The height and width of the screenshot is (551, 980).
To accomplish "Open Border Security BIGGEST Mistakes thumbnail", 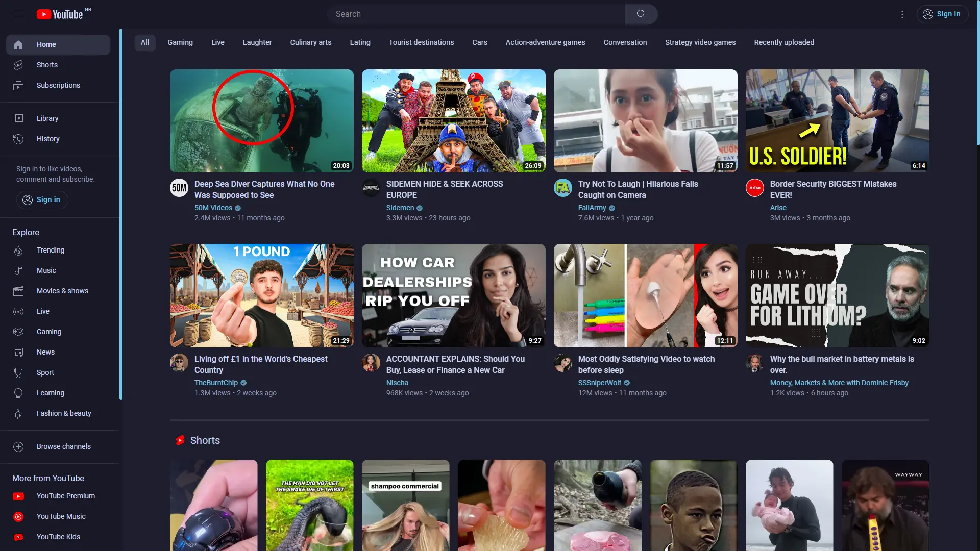I will pos(837,121).
